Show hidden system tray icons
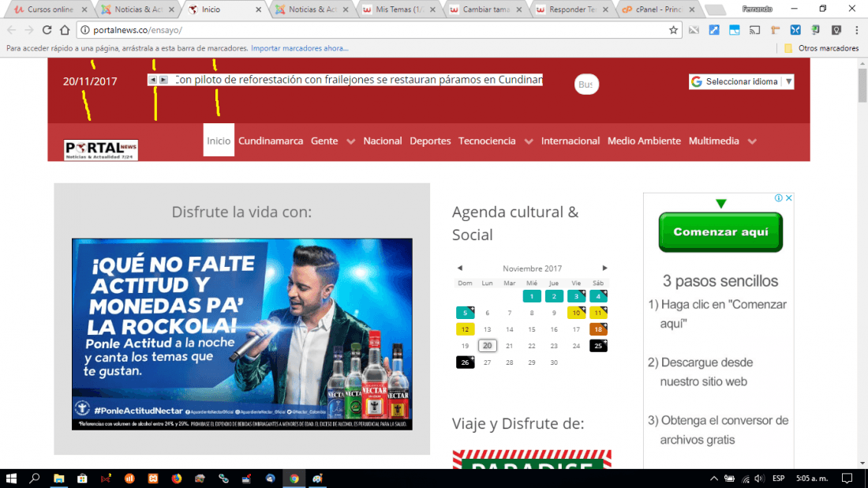 (x=714, y=478)
